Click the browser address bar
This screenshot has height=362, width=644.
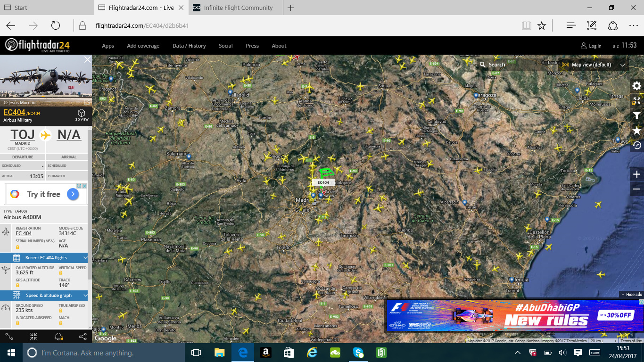(x=302, y=25)
